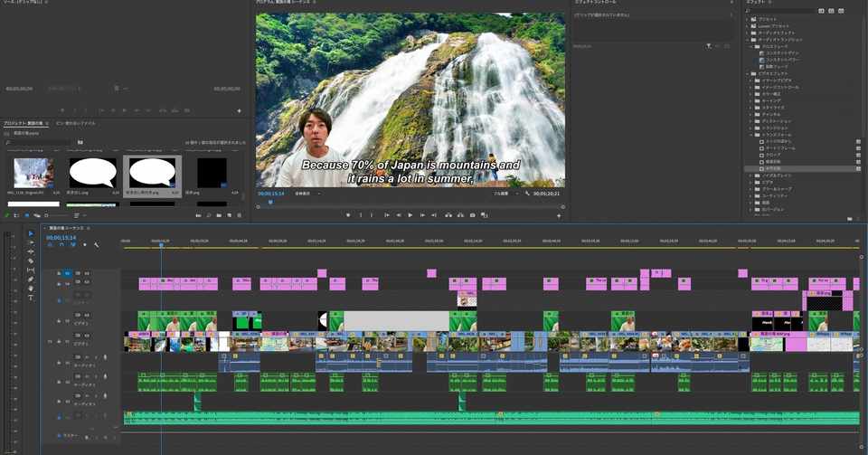Solo the オーディオ 1 track
The image size is (868, 455).
[x=96, y=356]
